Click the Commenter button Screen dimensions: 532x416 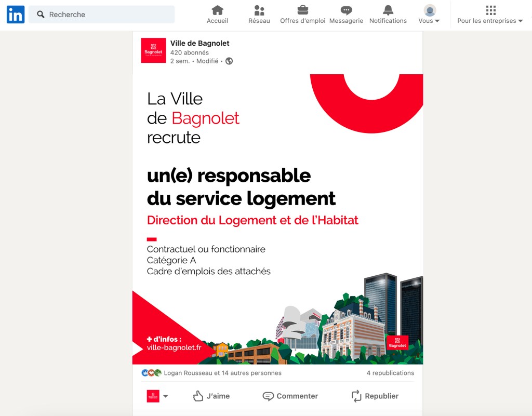[290, 396]
